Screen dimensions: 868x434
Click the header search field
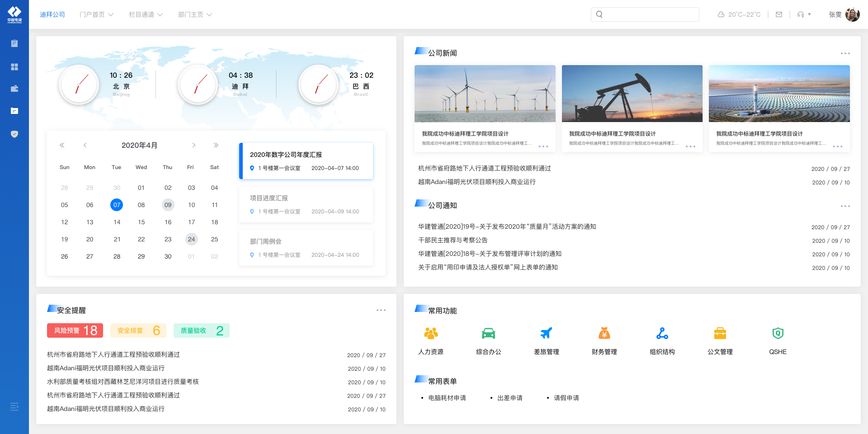[x=645, y=14]
